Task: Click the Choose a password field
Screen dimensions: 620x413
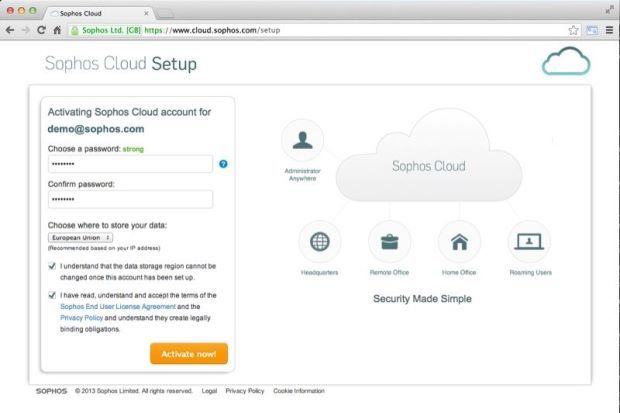Action: pyautogui.click(x=130, y=164)
